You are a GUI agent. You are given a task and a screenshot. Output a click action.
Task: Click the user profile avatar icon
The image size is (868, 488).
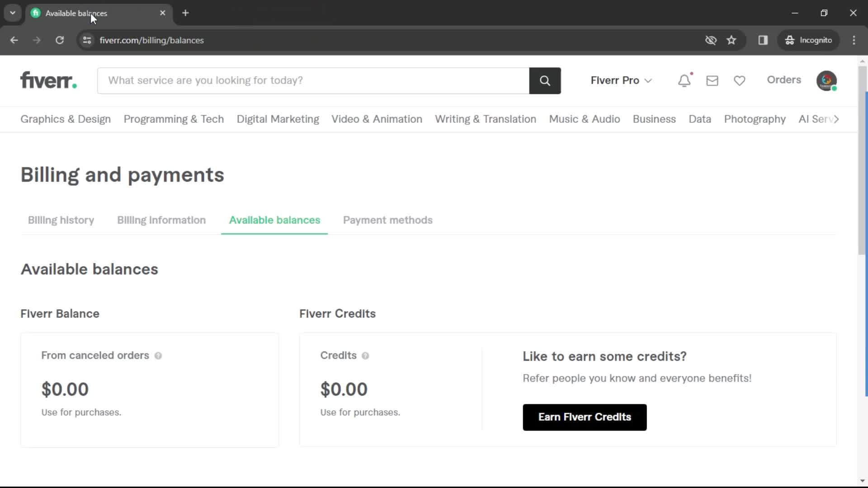pyautogui.click(x=828, y=80)
